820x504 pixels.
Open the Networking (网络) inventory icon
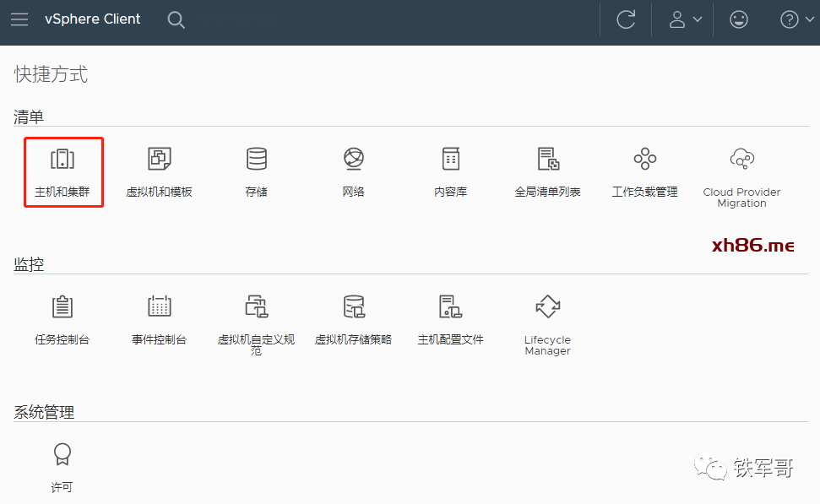[353, 160]
